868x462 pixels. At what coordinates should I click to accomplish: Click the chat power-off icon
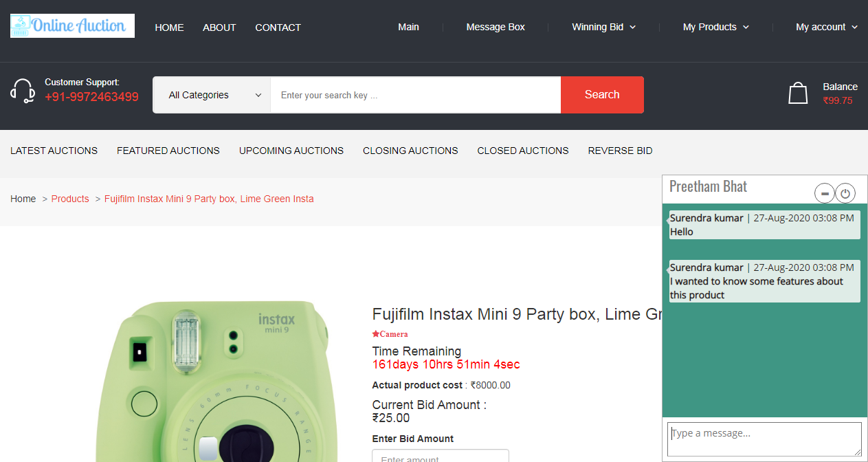click(x=845, y=194)
